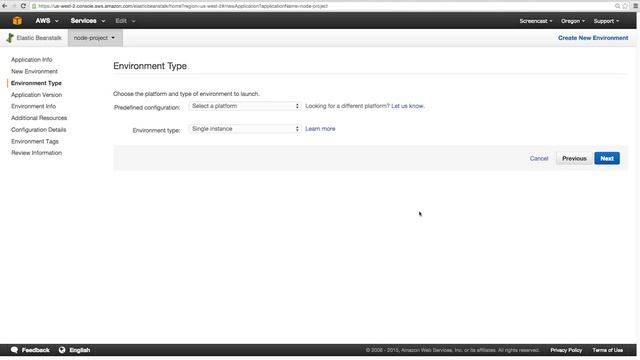Open the Support menu
The height and width of the screenshot is (360, 640).
pos(606,21)
